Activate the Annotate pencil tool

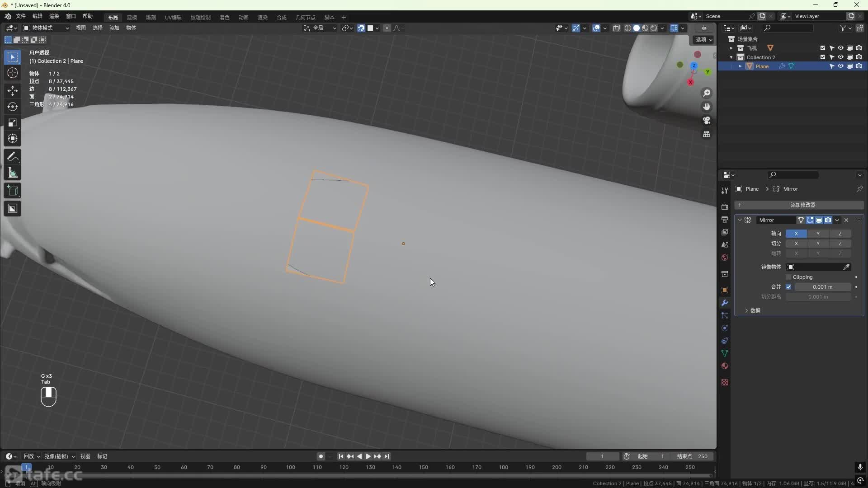click(x=12, y=157)
